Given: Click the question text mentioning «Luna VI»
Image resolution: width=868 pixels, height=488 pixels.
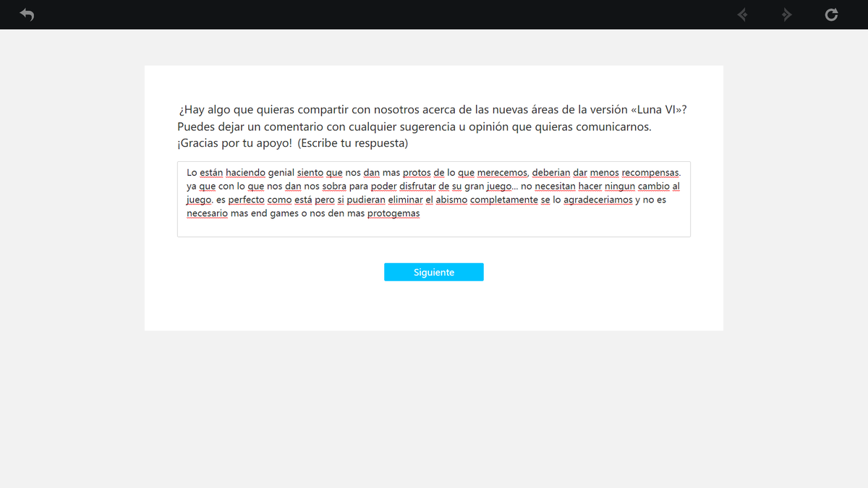Looking at the screenshot, I should (431, 127).
